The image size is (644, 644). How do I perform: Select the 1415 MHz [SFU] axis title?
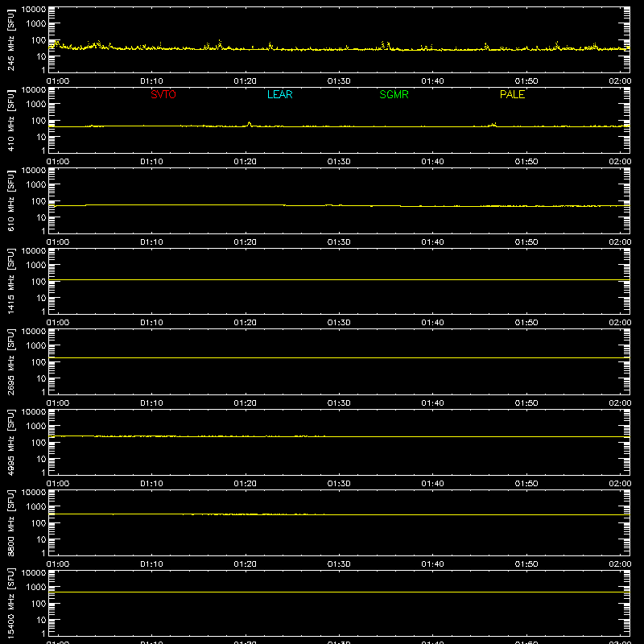coord(11,281)
